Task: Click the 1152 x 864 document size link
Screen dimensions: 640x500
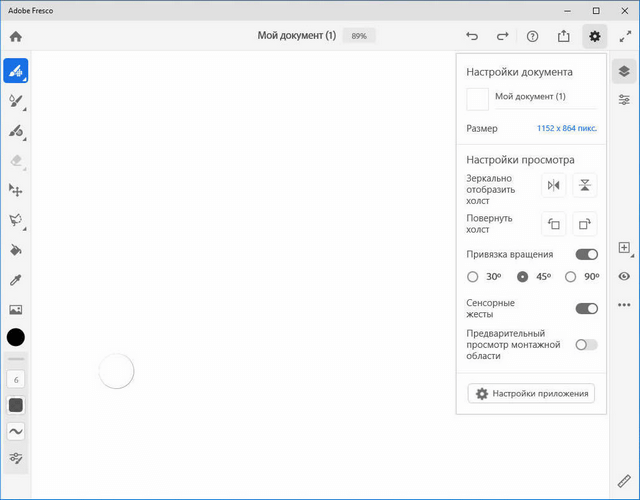Action: click(x=566, y=129)
